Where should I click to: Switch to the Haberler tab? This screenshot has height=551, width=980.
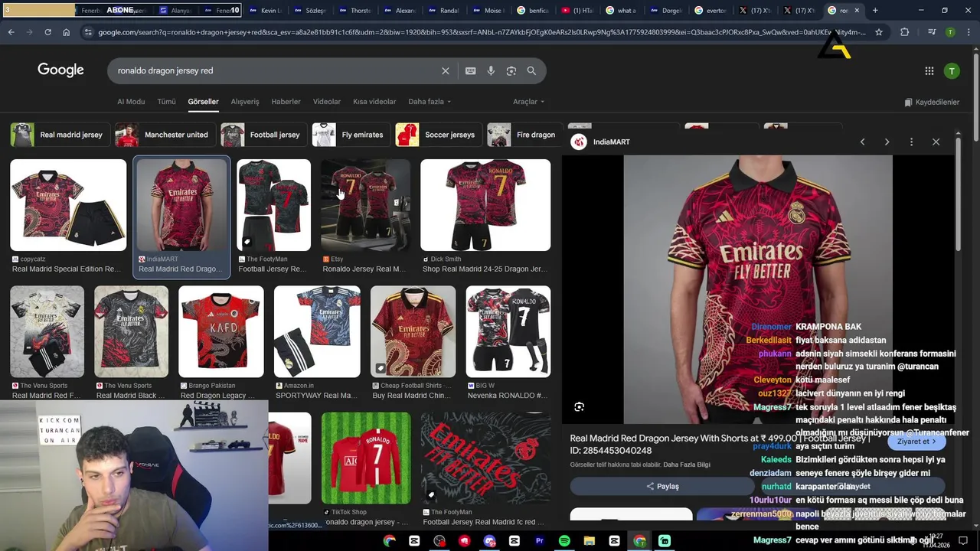click(x=286, y=102)
